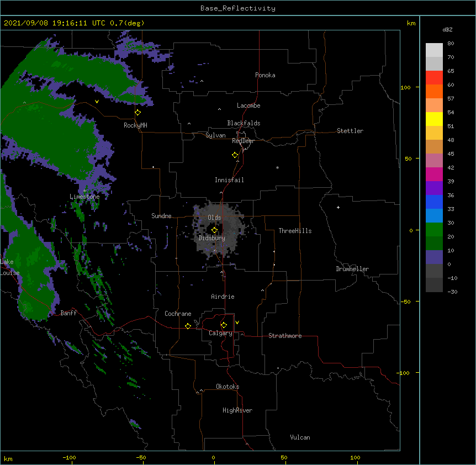The width and height of the screenshot is (476, 465).
Task: Click the Drumheller town label
Action: [x=352, y=269]
